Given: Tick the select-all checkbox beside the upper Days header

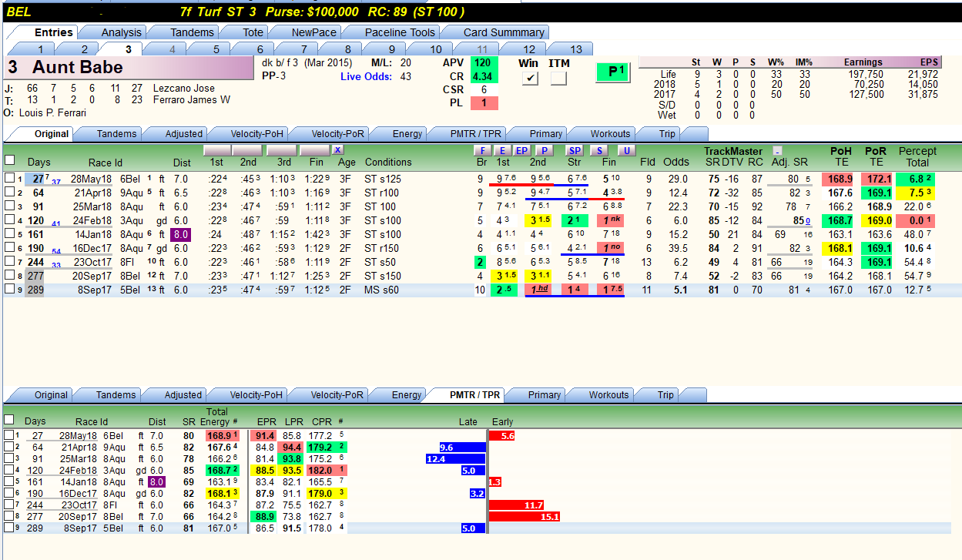Looking at the screenshot, I should click(x=10, y=160).
